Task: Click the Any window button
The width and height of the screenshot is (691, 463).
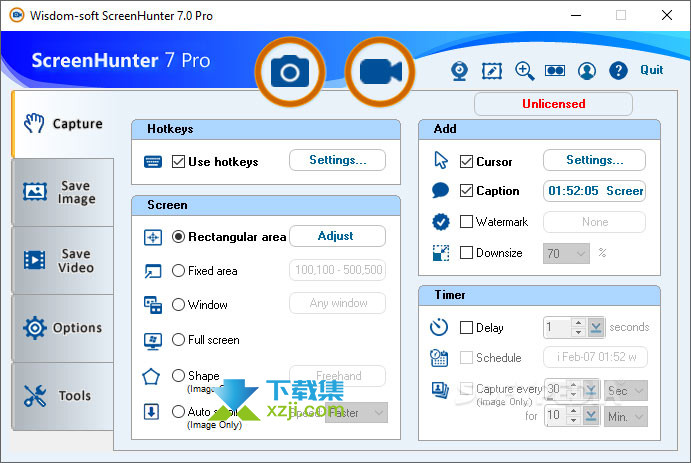Action: [338, 303]
